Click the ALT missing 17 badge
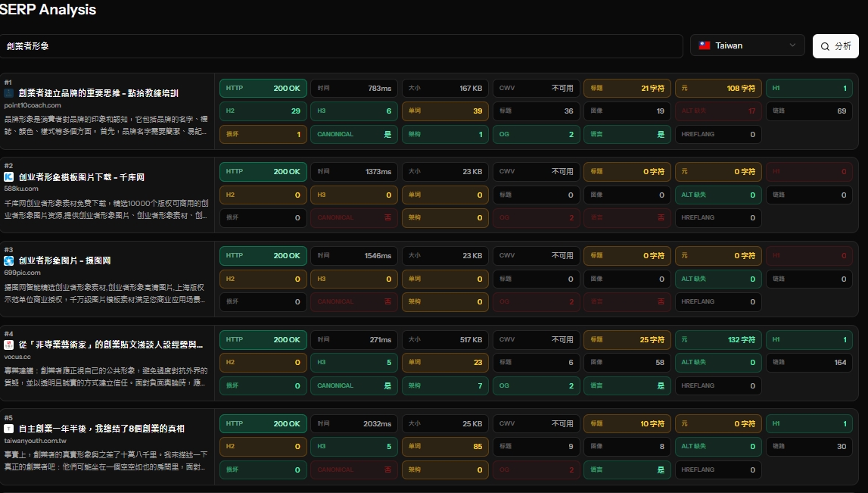This screenshot has height=493, width=868. [x=718, y=111]
